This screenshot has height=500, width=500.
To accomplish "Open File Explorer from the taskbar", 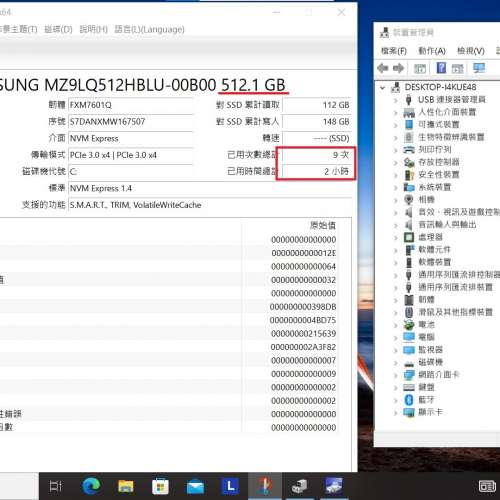I will pyautogui.click(x=126, y=486).
